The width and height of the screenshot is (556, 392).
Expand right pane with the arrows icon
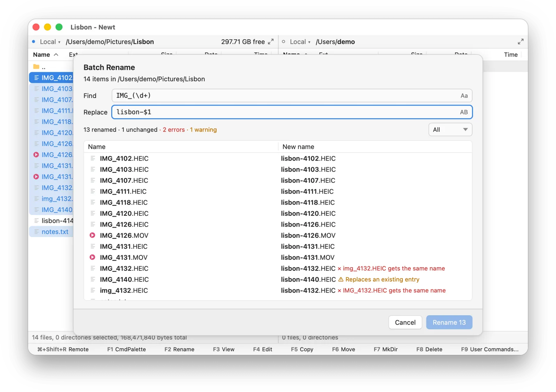point(520,42)
